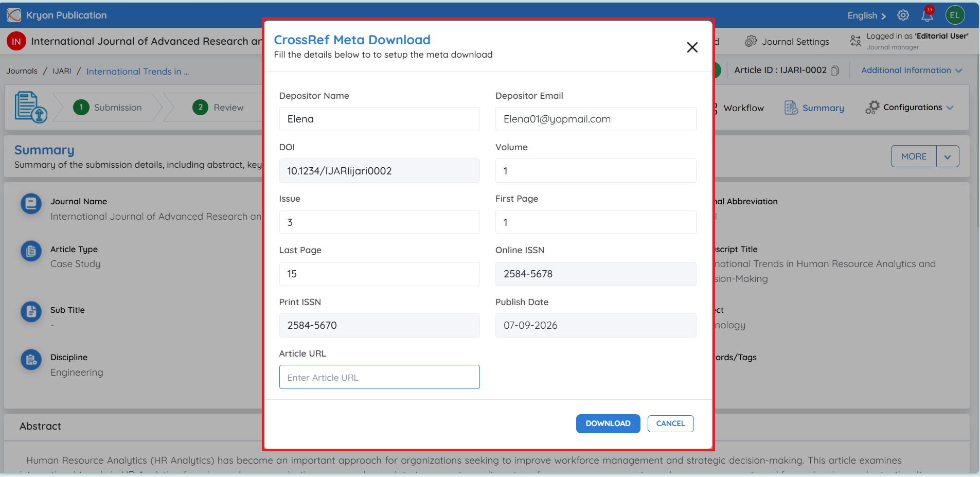Open the EL user avatar menu

point(955,15)
